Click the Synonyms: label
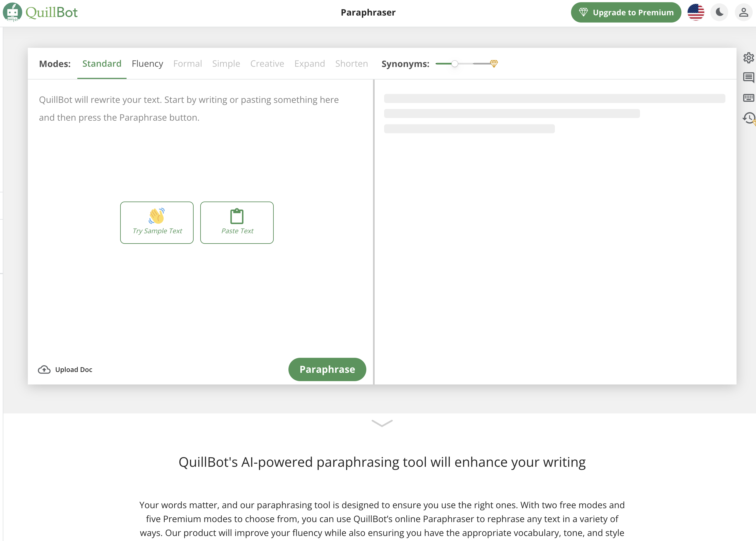Viewport: 756px width, 541px height. pos(405,64)
